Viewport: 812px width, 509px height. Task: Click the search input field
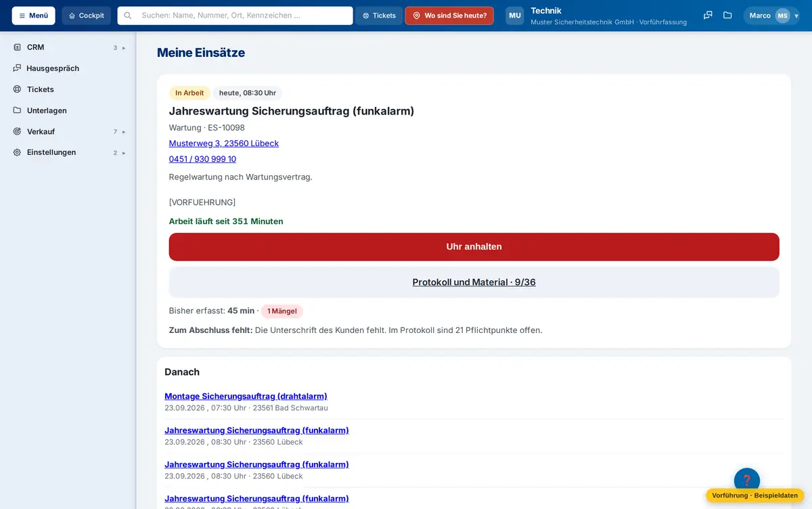pos(235,16)
